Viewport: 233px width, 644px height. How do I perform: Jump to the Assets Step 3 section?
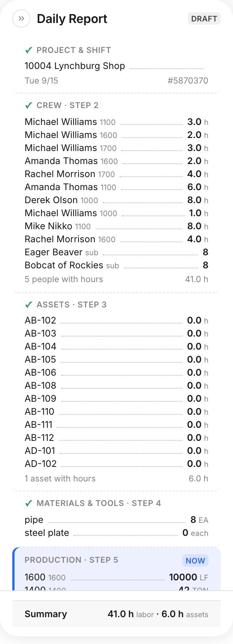[72, 305]
